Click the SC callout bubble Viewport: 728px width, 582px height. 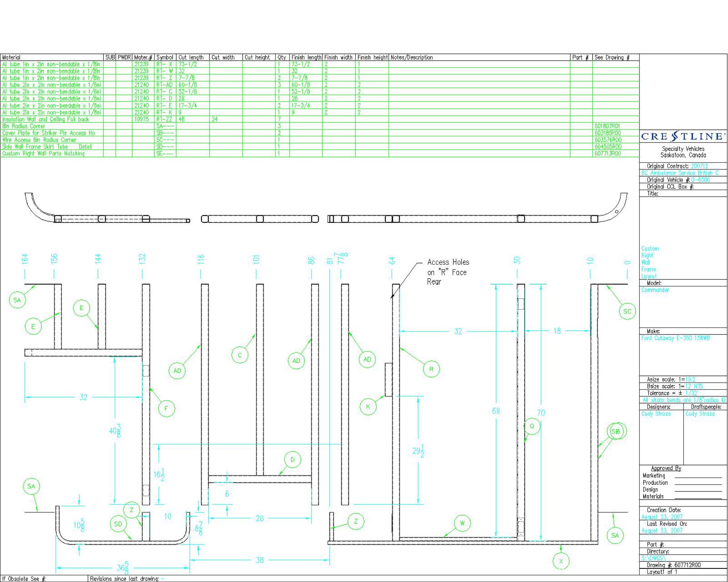tap(627, 312)
